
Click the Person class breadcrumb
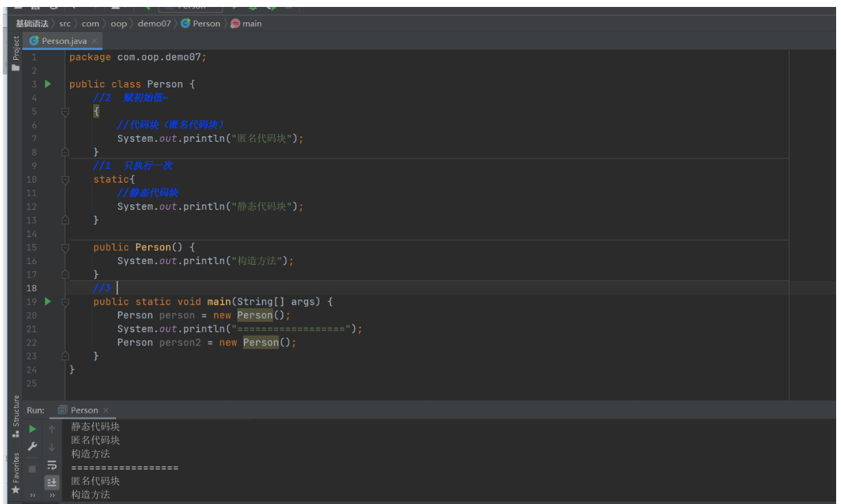point(200,24)
